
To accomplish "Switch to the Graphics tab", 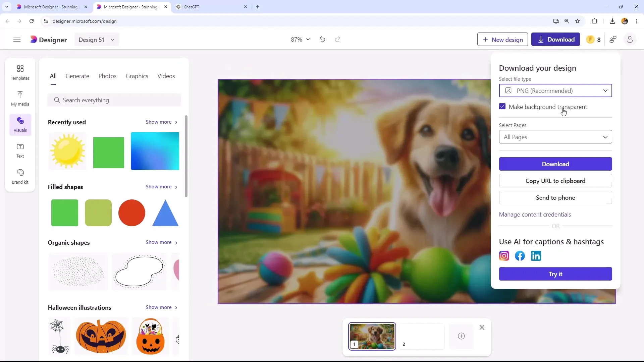I will tap(137, 76).
